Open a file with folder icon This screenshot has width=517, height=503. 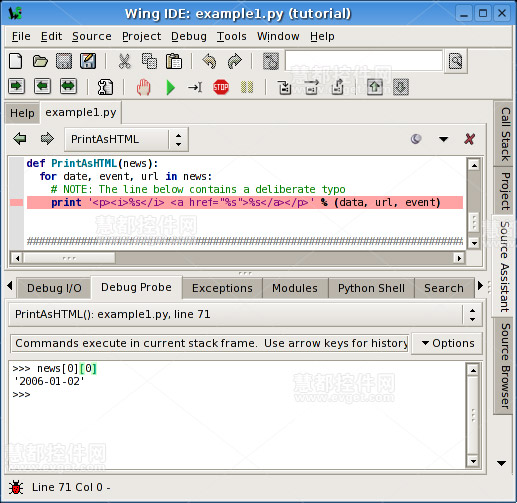[40, 61]
